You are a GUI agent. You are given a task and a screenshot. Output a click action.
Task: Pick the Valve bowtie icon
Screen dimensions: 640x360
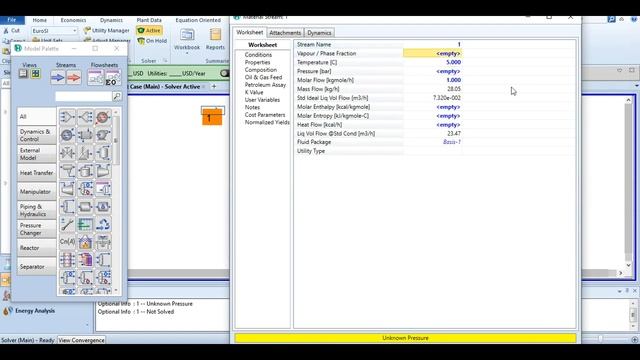pos(67,153)
